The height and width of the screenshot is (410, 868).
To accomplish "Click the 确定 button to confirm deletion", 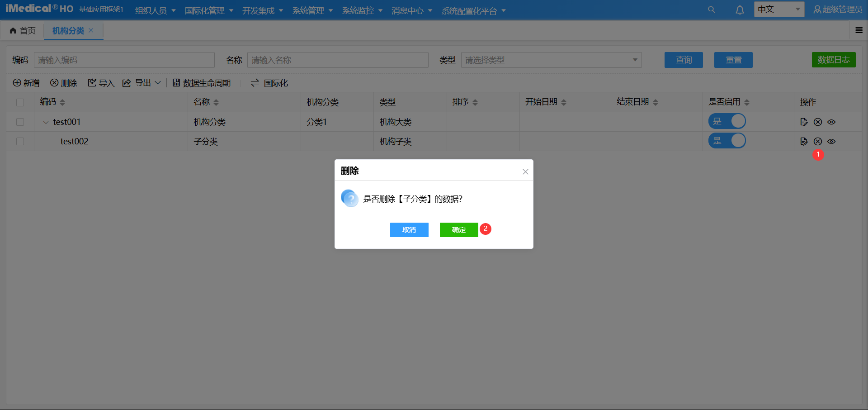I will point(458,229).
